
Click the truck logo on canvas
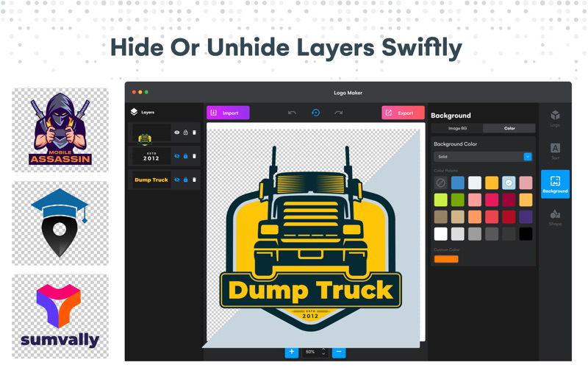310,238
